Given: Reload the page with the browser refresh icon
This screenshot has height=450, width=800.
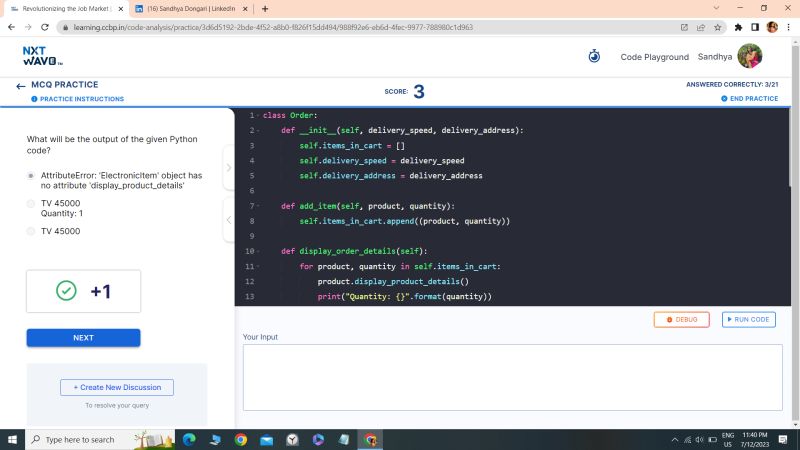Looking at the screenshot, I should 47,27.
